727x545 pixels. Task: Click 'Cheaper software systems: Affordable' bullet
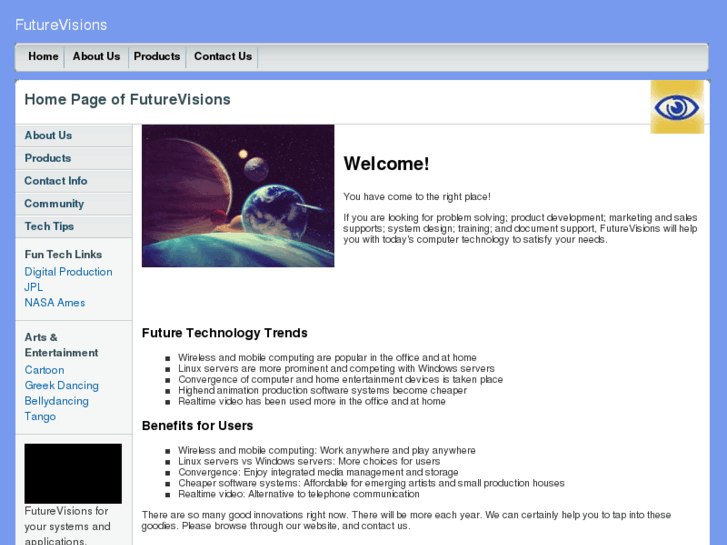click(371, 483)
